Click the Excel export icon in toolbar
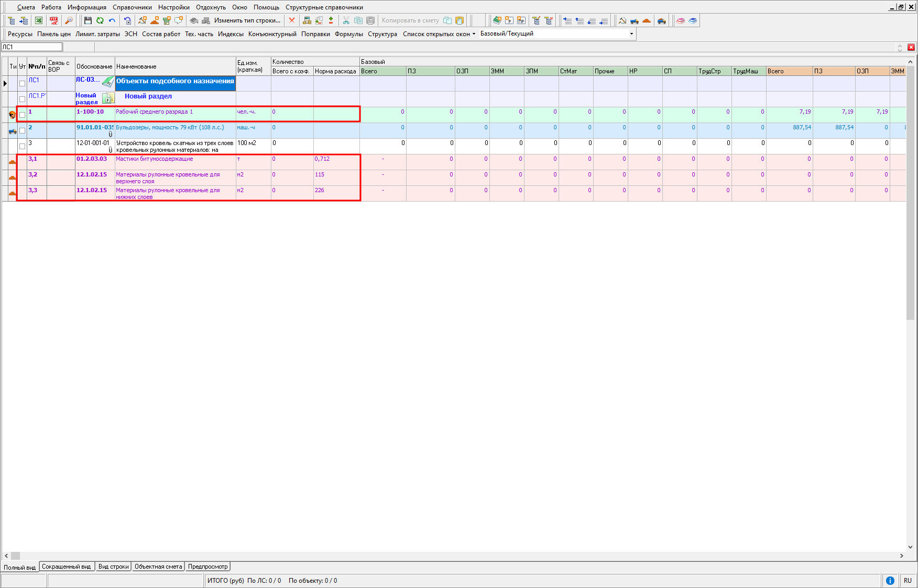The width and height of the screenshot is (918, 588). click(39, 20)
